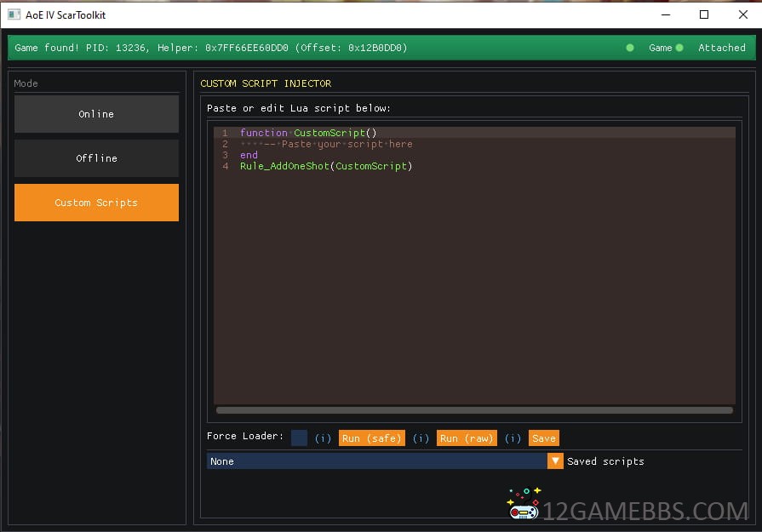Click the AoE IV ScarToolkit title bar icon

pos(14,14)
